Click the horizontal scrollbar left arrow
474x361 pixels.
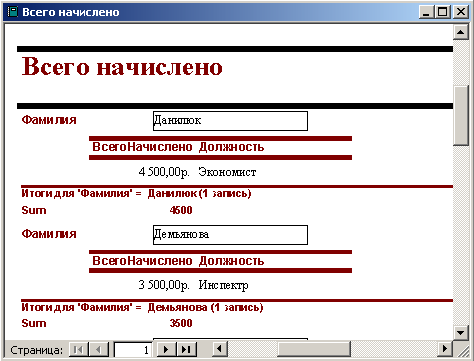coord(219,350)
